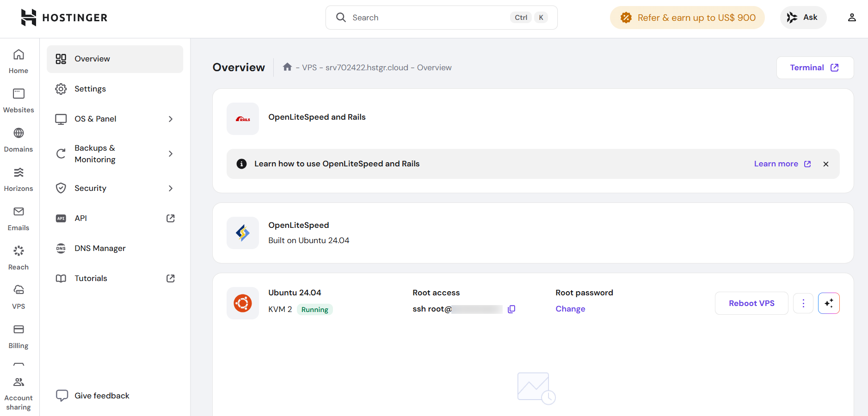868x416 pixels.
Task: Select Overview in the VPS menu
Action: coord(115,59)
